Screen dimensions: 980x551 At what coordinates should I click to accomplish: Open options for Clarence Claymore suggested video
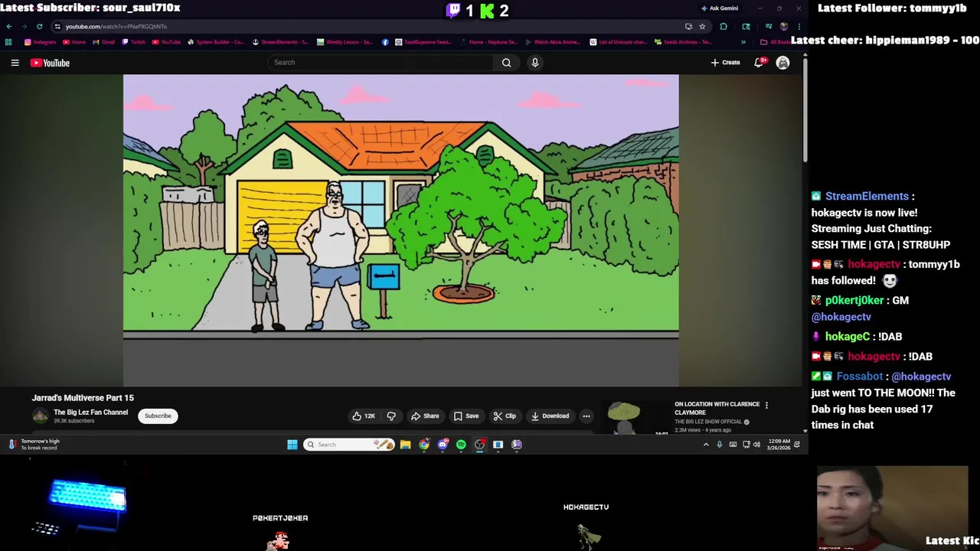(766, 405)
